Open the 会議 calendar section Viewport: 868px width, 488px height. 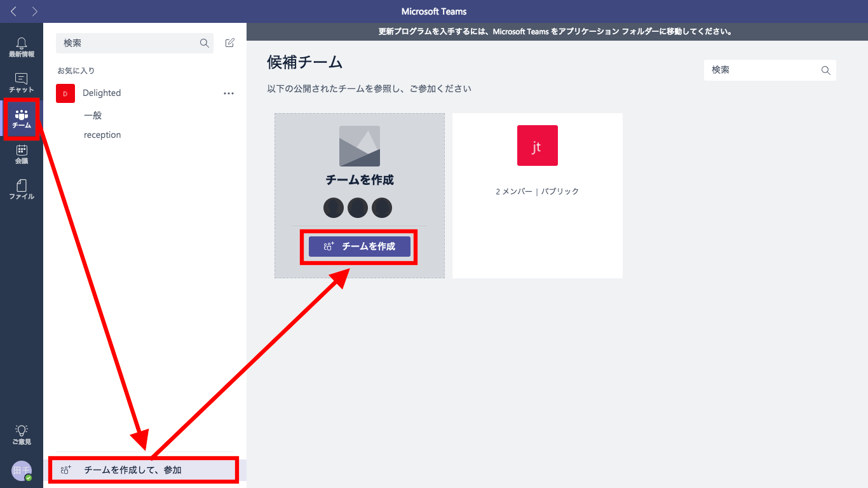(22, 154)
